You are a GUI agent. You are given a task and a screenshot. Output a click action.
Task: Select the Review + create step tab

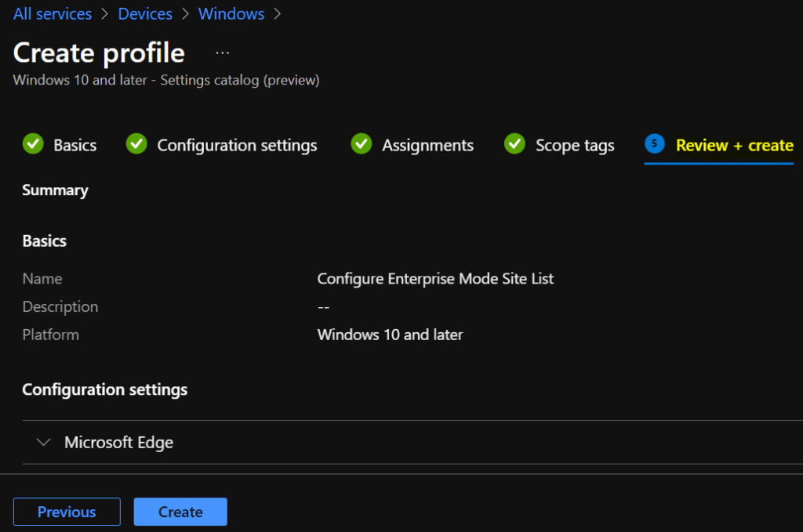pos(719,145)
